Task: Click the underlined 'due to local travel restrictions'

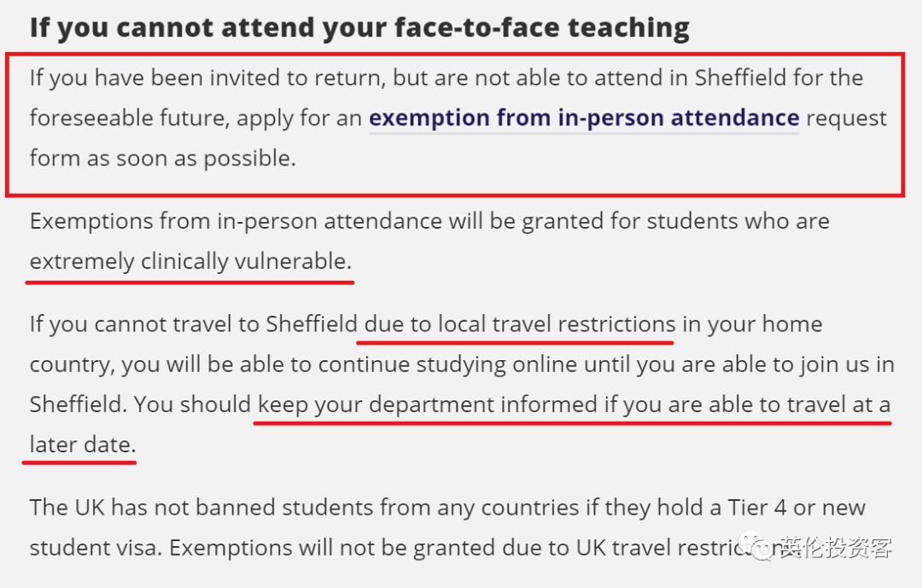Action: pos(520,324)
